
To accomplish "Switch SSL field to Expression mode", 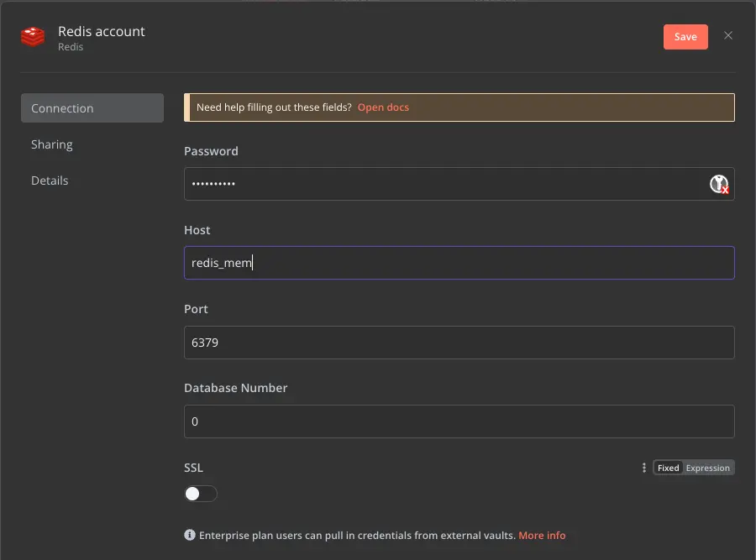I will coord(707,468).
